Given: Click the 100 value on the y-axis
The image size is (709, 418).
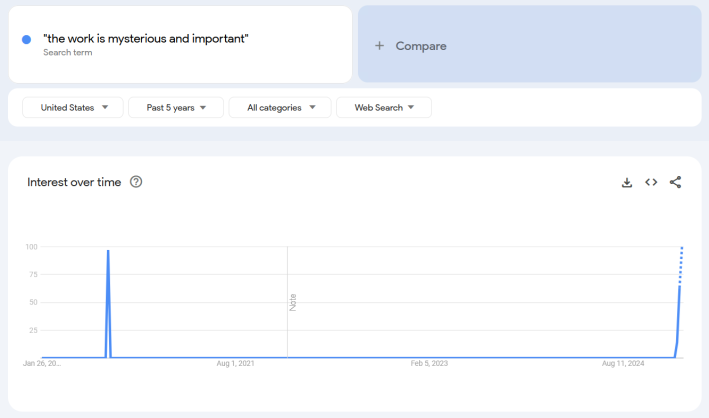Looking at the screenshot, I should (32, 247).
